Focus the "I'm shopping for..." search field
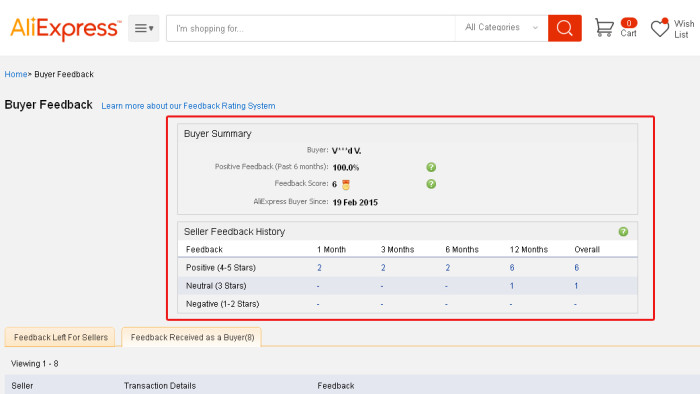The image size is (700, 394). click(x=311, y=29)
